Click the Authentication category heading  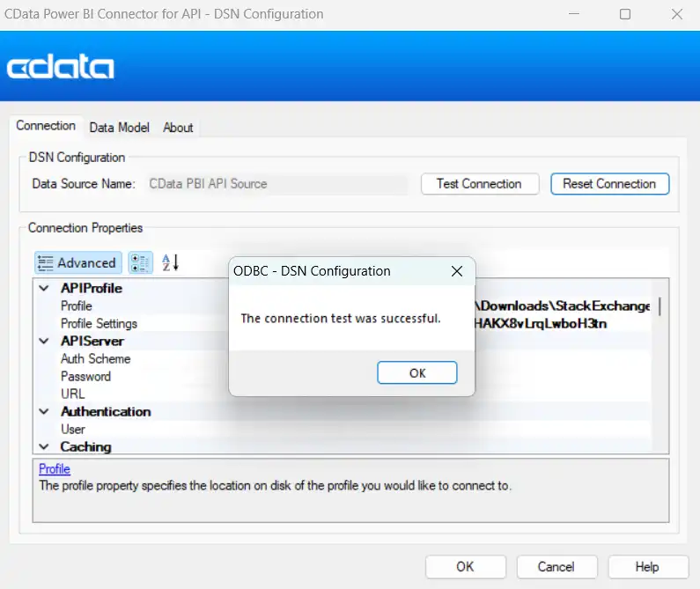point(106,412)
